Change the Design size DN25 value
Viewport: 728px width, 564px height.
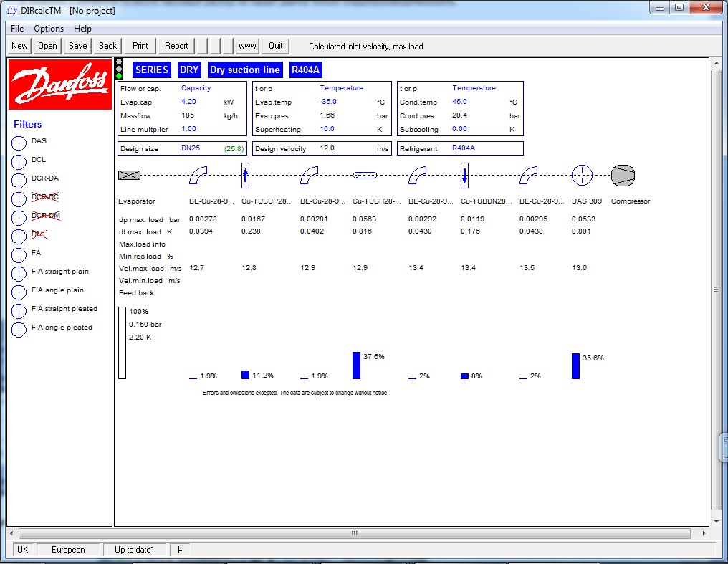point(191,148)
